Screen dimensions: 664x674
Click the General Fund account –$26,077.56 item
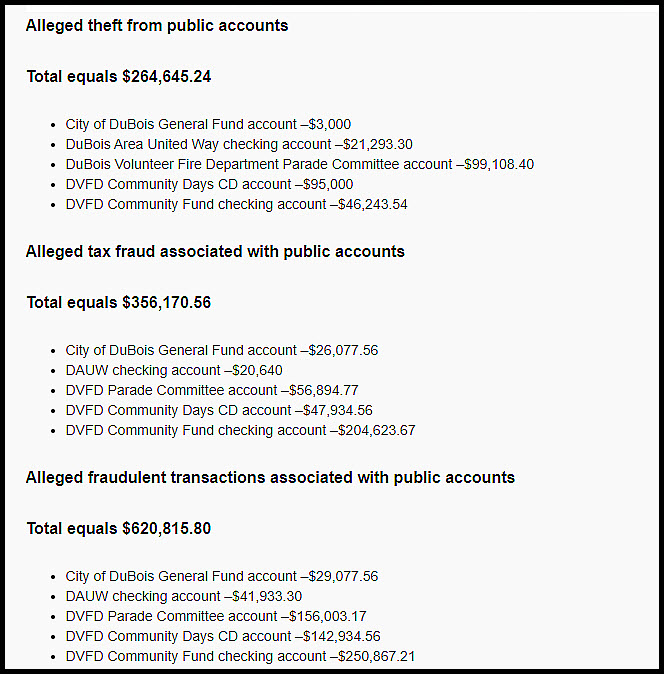[x=221, y=351]
